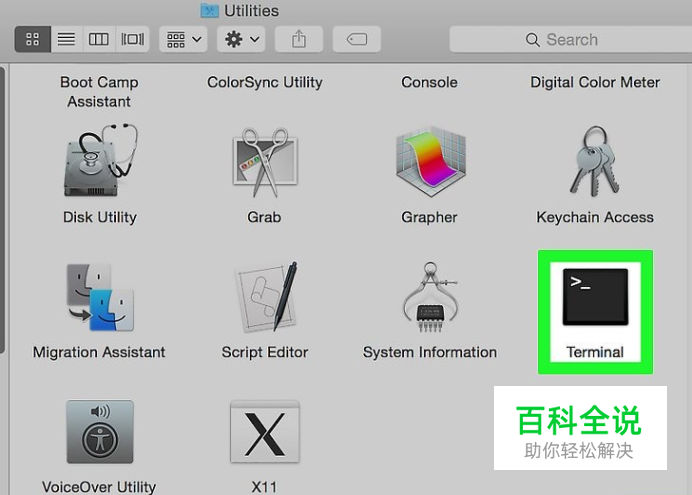Image resolution: width=692 pixels, height=495 pixels.
Task: Select the X11 app icon
Action: 265,431
